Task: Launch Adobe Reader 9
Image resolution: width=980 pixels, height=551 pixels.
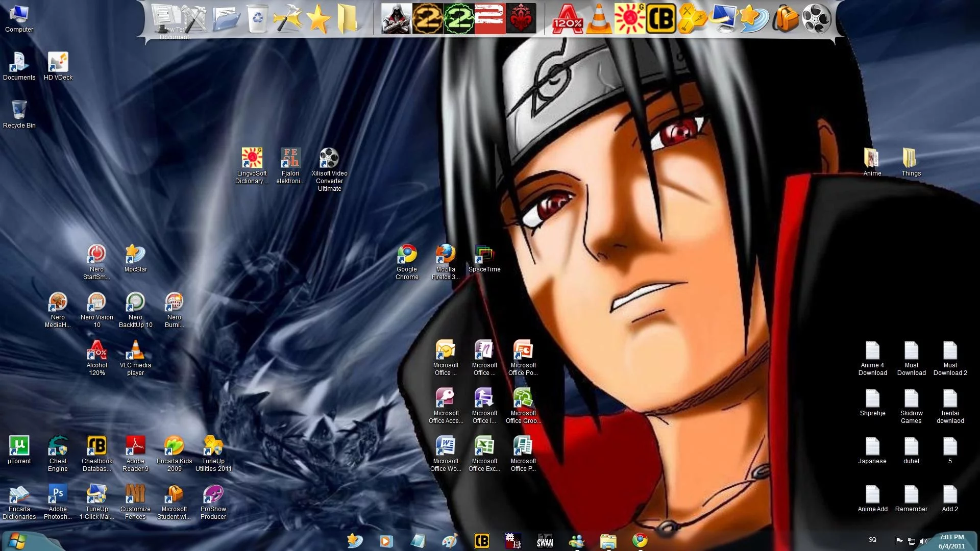Action: [x=135, y=454]
